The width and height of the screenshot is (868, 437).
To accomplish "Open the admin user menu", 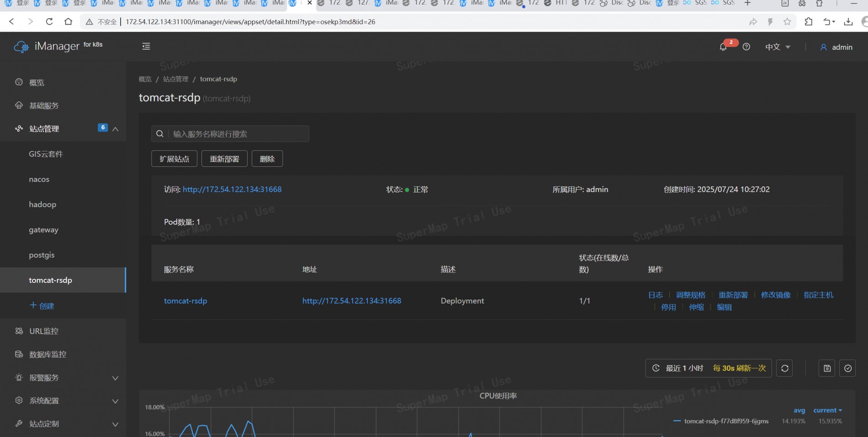I will coord(836,47).
